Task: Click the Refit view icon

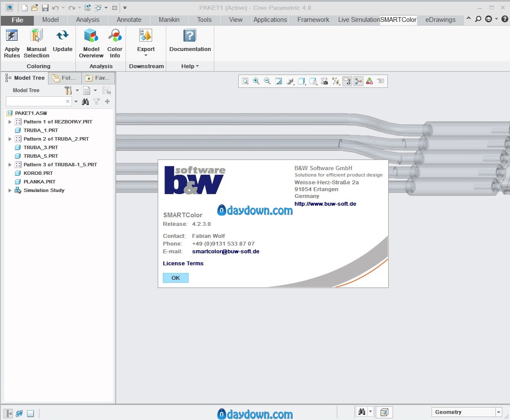Action: 245,81
